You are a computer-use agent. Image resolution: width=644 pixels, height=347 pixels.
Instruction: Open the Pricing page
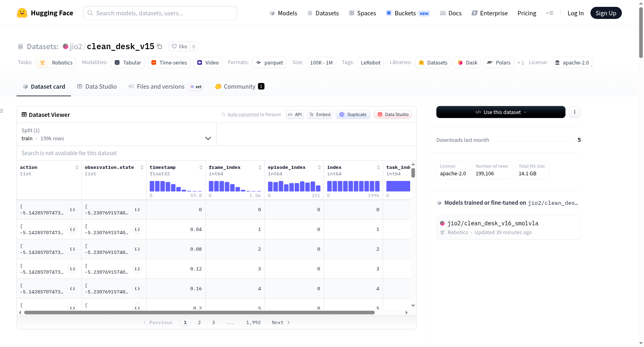pyautogui.click(x=527, y=13)
